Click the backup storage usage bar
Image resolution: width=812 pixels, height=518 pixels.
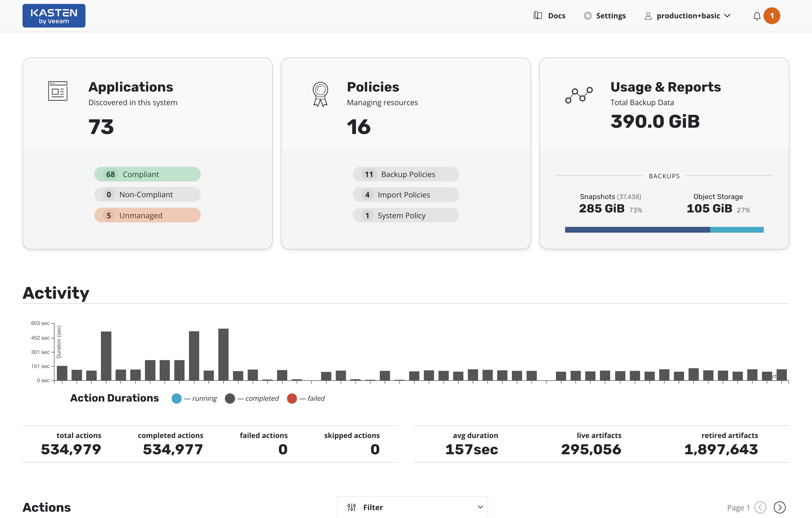[664, 230]
